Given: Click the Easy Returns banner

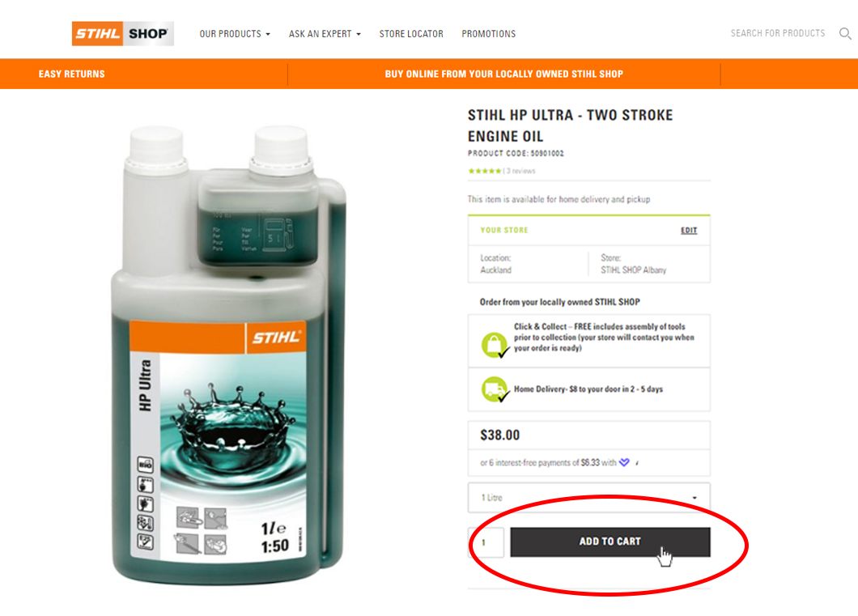Looking at the screenshot, I should 72,74.
